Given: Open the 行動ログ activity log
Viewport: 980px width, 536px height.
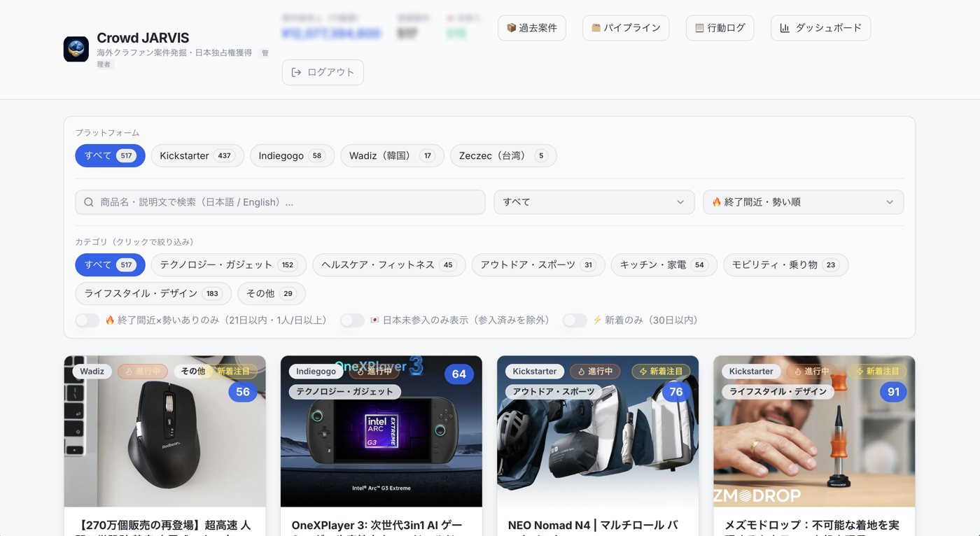Looking at the screenshot, I should pos(720,28).
